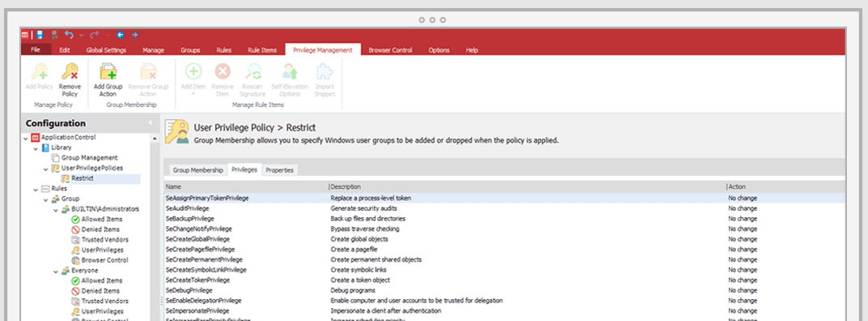The width and height of the screenshot is (868, 321).
Task: Select the SeAssignPrimaryTokenPrivilege row
Action: coord(505,198)
